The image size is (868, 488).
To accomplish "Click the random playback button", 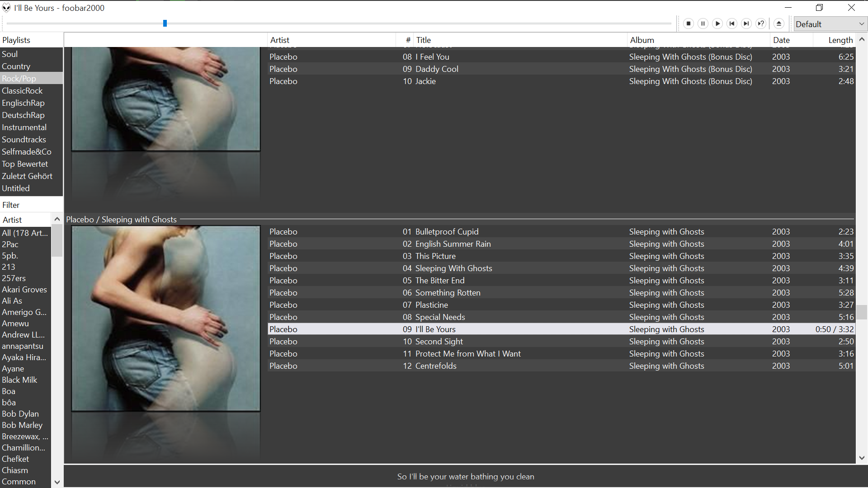I will point(761,23).
